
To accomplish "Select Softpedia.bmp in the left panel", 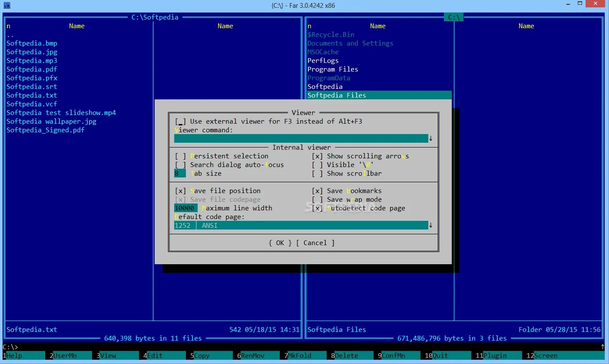I will [x=32, y=43].
